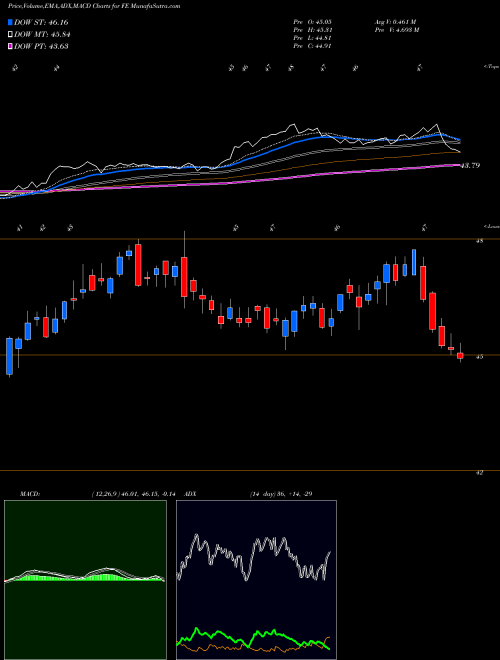Click the magenta DOW PT legend swatch
The width and height of the screenshot is (500, 660).
coord(11,46)
